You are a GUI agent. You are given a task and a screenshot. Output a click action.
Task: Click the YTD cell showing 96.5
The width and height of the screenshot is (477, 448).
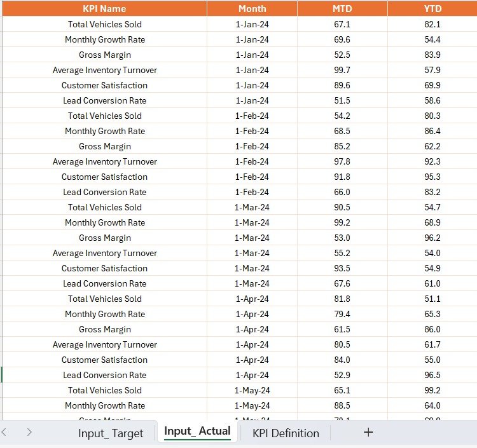point(432,375)
